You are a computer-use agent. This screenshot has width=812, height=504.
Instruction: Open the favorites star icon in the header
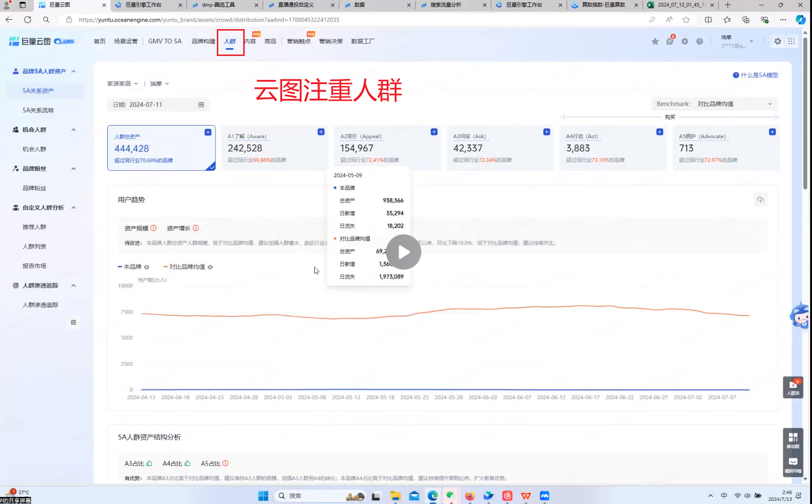[x=655, y=41]
